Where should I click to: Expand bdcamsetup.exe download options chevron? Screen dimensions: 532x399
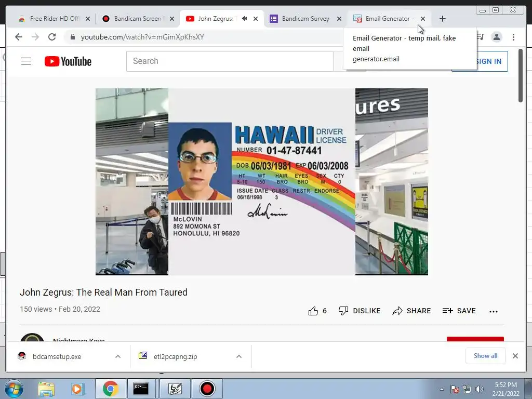118,356
